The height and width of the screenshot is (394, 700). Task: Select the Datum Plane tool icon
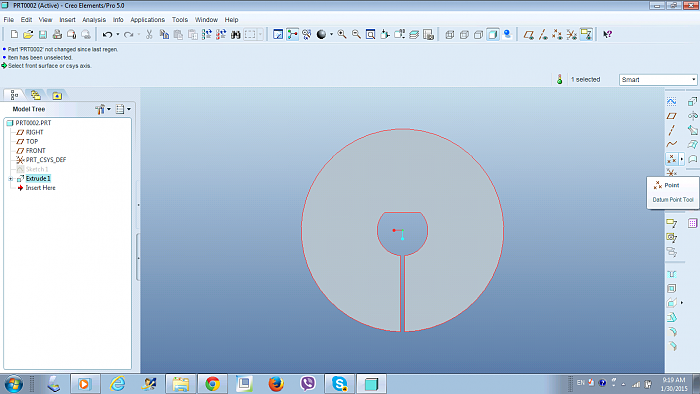pyautogui.click(x=671, y=116)
